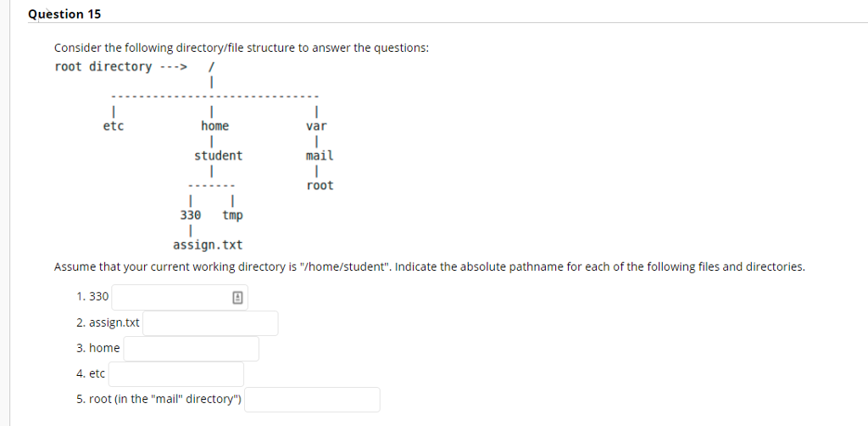Click the 'etc' node in the directory tree
Screen dimensions: 868x426
coord(114,126)
